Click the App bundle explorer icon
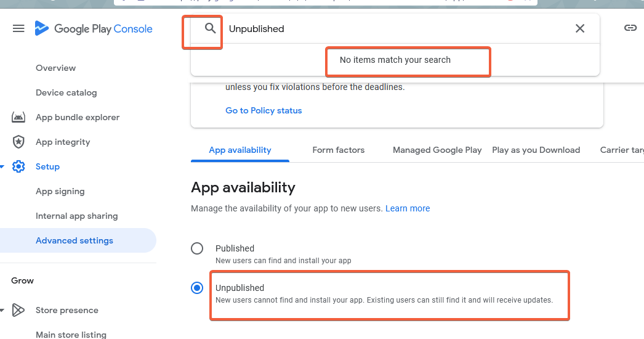 coord(18,117)
